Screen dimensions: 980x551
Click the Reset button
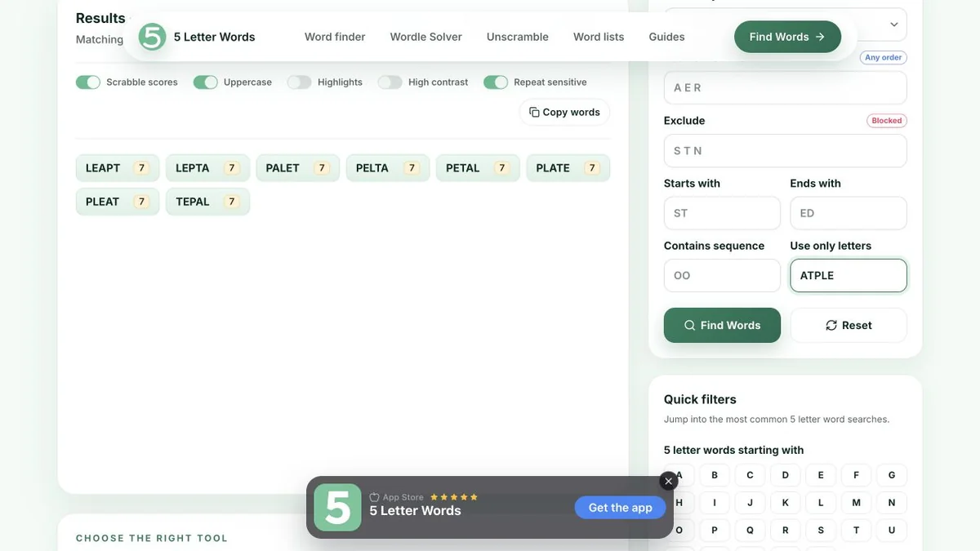click(x=849, y=325)
